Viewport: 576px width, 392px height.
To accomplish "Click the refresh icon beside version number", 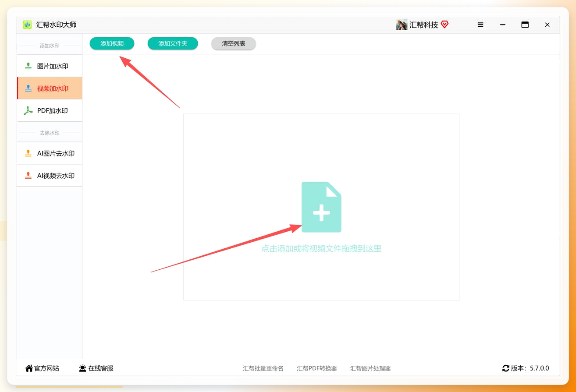I will point(506,368).
